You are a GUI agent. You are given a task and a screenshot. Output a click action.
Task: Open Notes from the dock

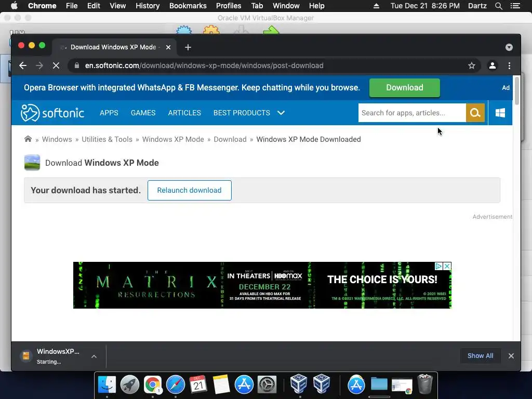221,384
